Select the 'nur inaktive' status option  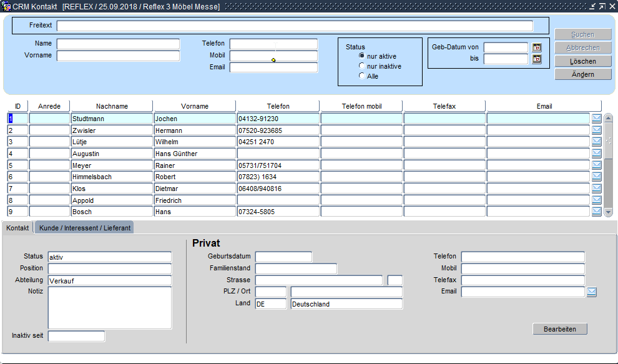click(362, 66)
